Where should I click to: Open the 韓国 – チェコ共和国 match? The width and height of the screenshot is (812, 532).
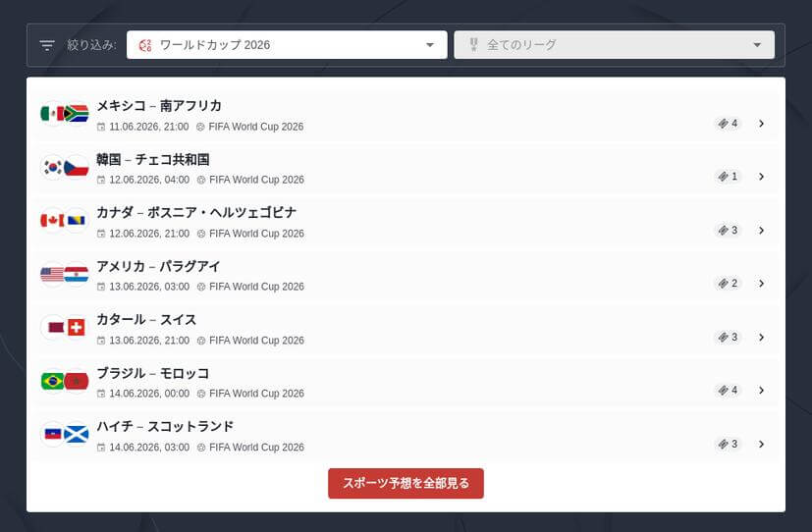click(406, 169)
